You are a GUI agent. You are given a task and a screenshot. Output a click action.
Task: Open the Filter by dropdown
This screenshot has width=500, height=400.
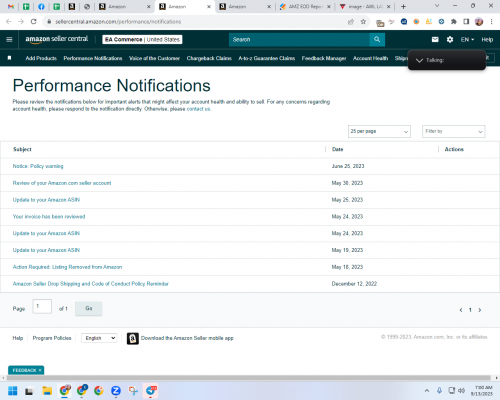click(453, 131)
